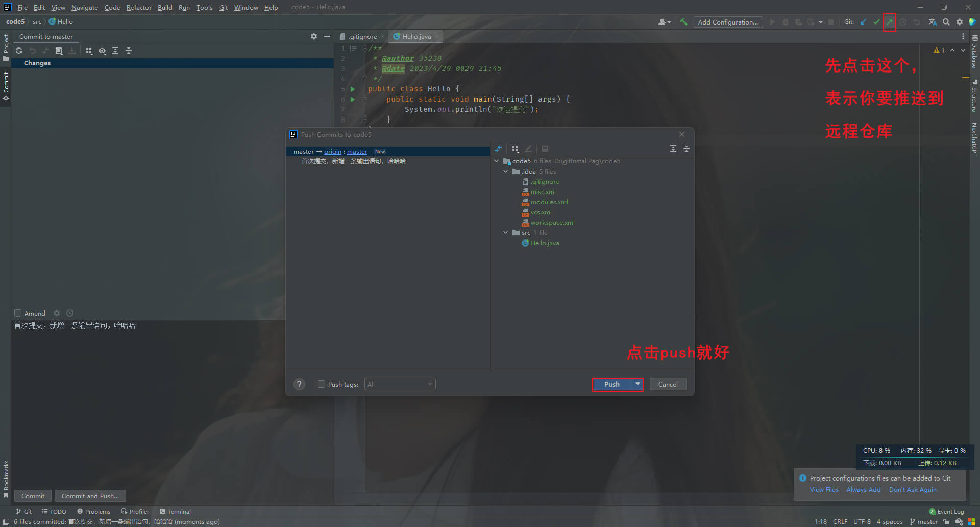Click the Push button
The height and width of the screenshot is (527, 980).
612,384
